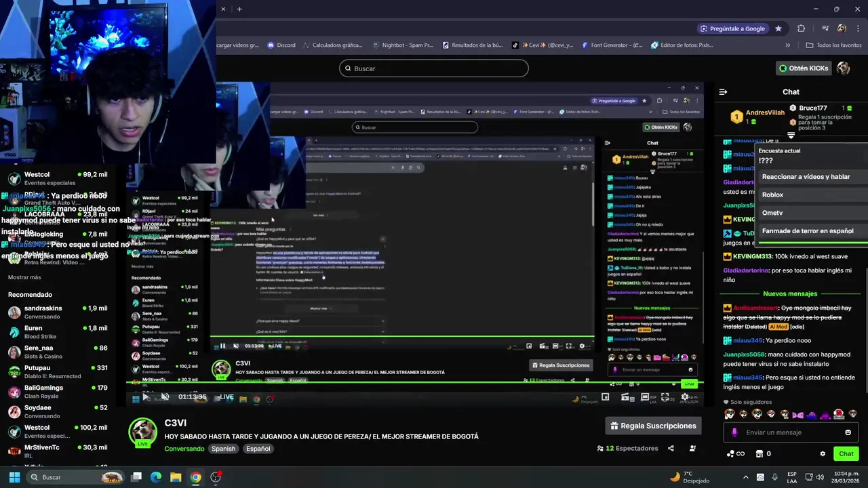Open a new browser tab
The image size is (868, 488).
239,9
